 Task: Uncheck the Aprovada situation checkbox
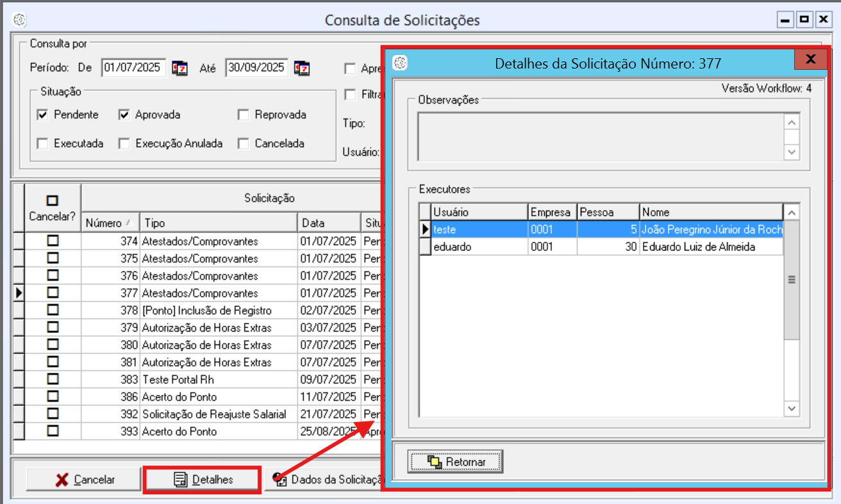124,115
